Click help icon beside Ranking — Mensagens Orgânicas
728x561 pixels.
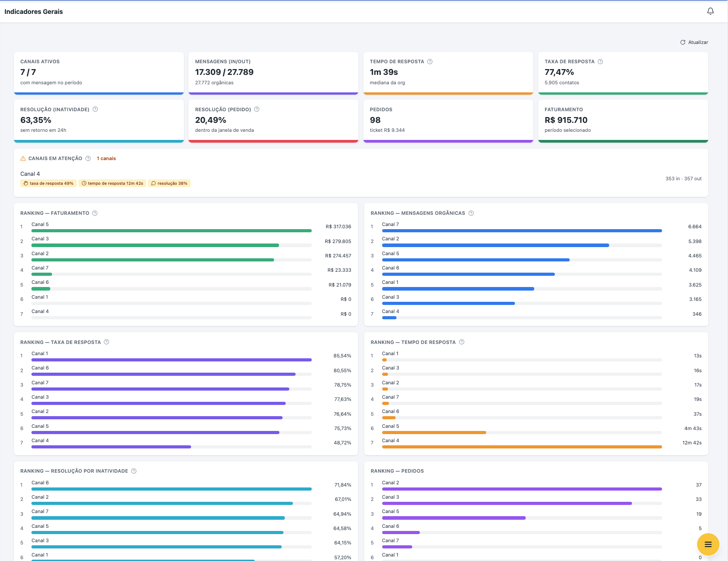(x=471, y=213)
